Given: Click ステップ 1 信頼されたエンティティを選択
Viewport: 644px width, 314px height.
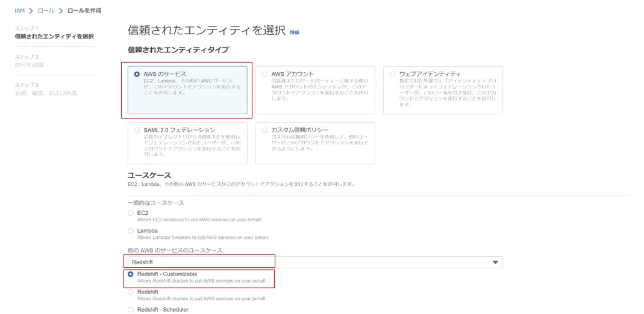Looking at the screenshot, I should coord(54,33).
